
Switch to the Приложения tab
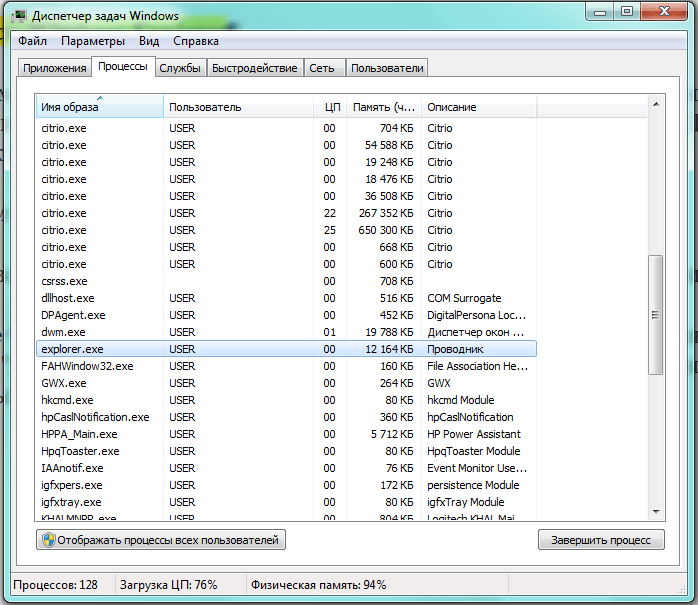click(55, 68)
